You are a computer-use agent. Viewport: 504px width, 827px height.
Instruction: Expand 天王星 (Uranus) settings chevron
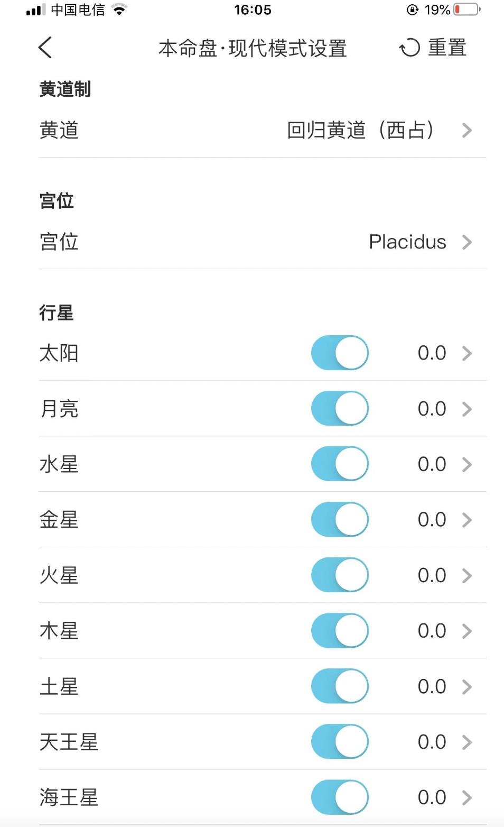[467, 741]
